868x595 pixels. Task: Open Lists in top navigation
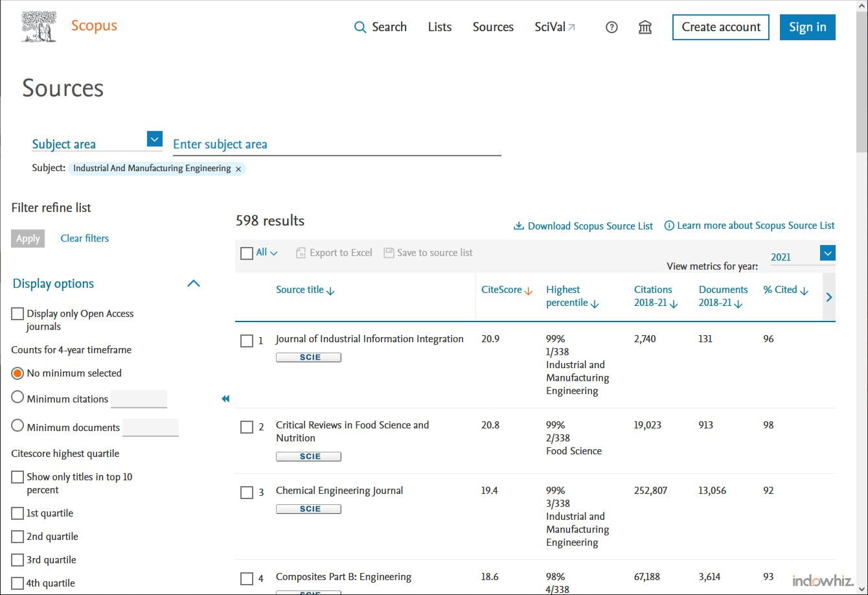[440, 27]
